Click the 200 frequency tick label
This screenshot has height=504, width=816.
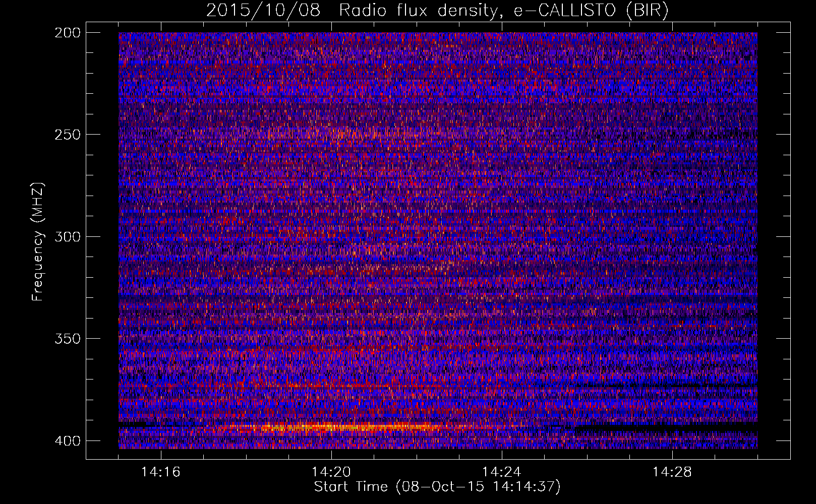pos(67,33)
